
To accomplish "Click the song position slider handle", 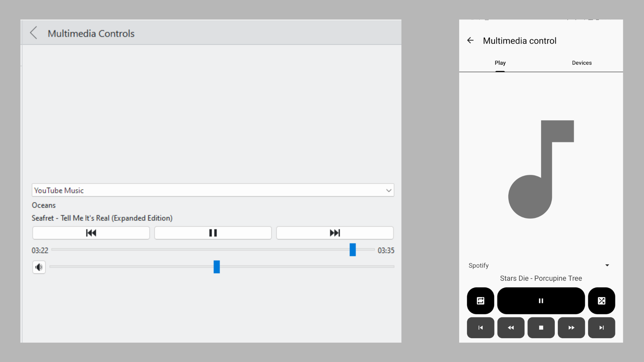I will 353,250.
